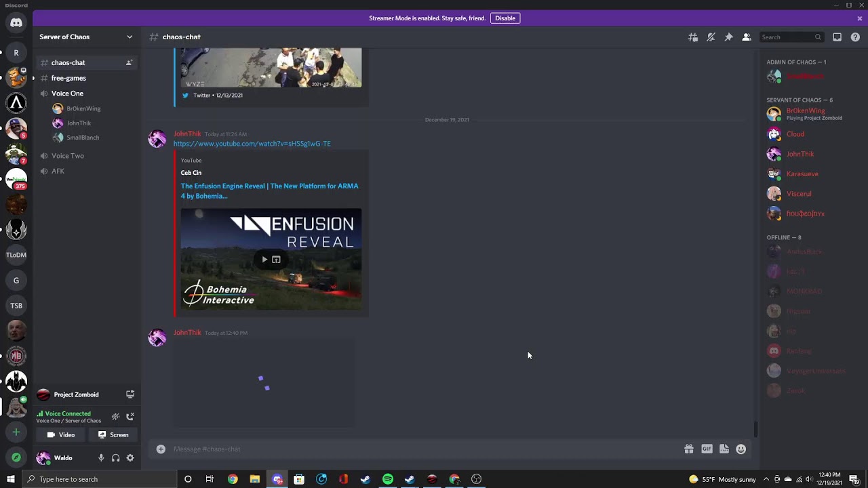868x488 pixels.
Task: Mute the microphone
Action: tap(101, 458)
